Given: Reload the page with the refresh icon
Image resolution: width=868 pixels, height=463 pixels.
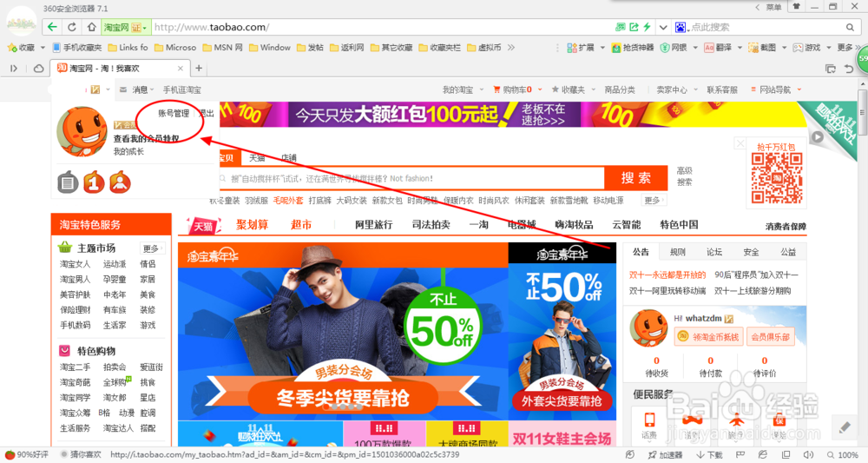Looking at the screenshot, I should pos(72,27).
